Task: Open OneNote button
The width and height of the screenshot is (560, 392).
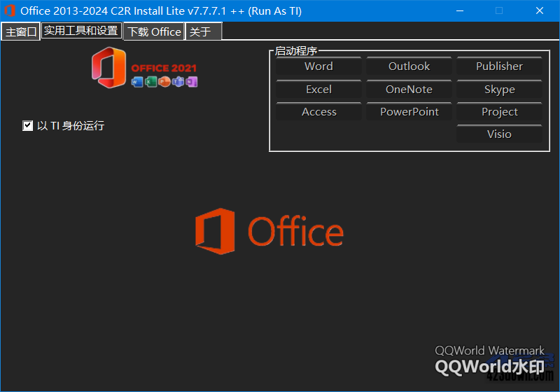Action: click(409, 90)
